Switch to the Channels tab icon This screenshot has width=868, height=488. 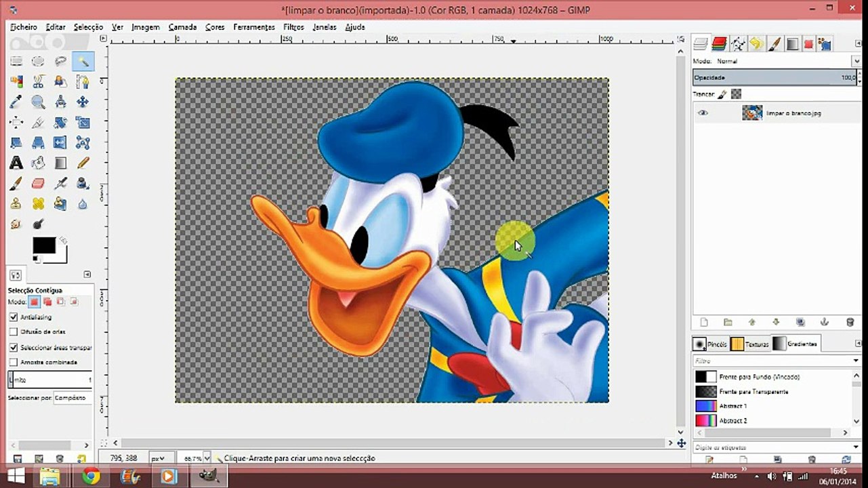point(720,44)
